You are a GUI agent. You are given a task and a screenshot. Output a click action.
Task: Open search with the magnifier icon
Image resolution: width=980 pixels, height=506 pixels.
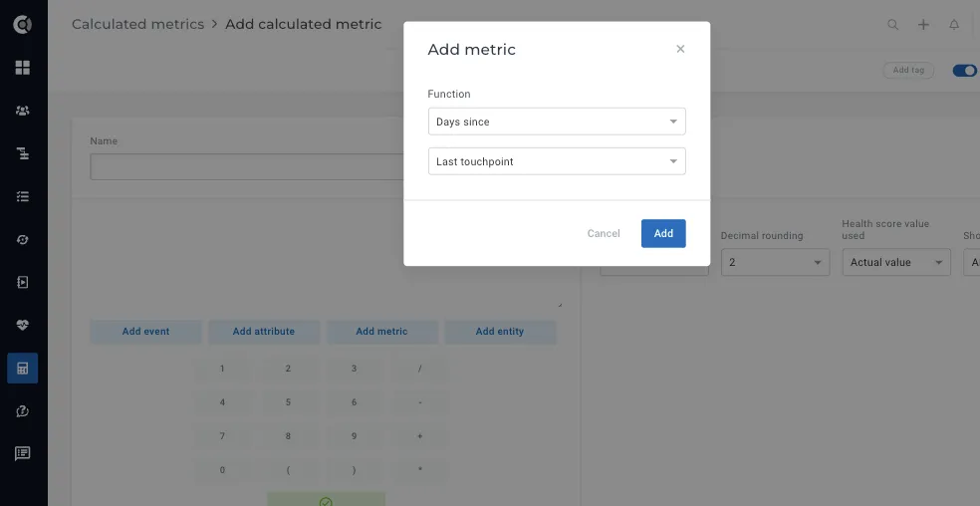coord(893,24)
